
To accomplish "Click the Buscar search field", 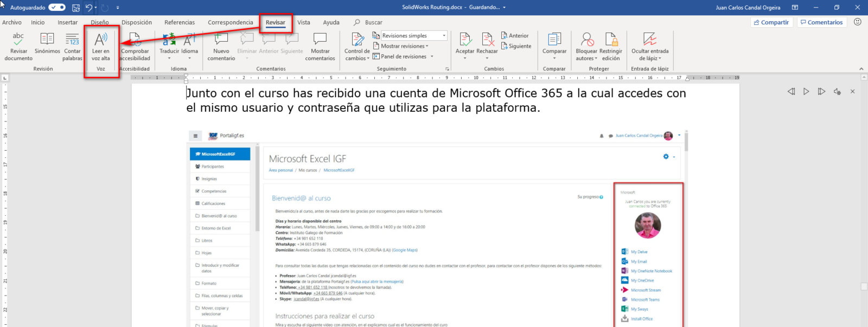I will click(x=373, y=22).
